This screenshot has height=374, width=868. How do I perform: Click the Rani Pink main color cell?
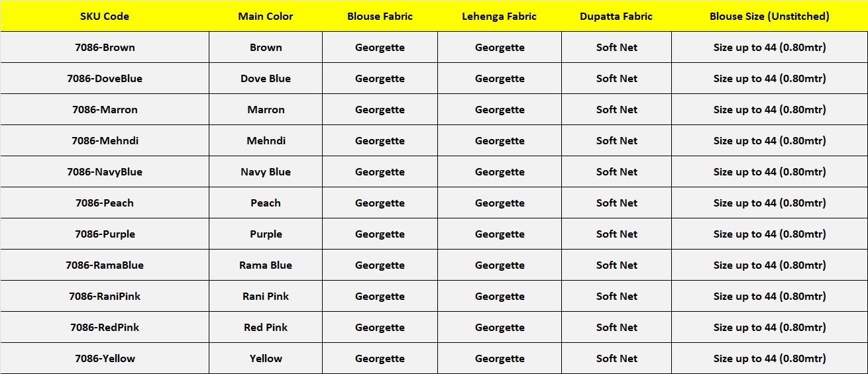(266, 296)
